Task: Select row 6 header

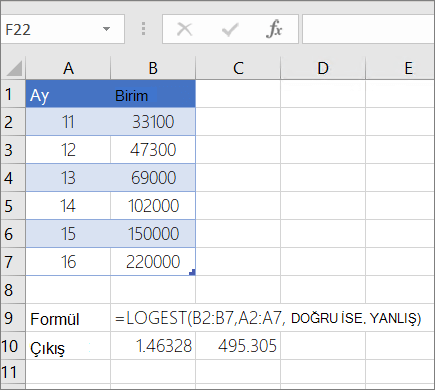Action: [x=13, y=234]
